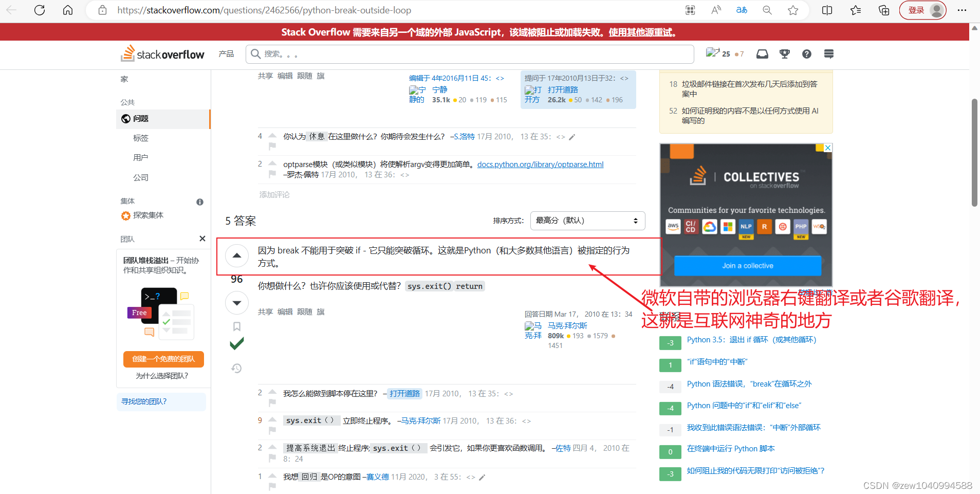Select 问题 in the left sidebar
This screenshot has width=980, height=494.
coord(140,119)
